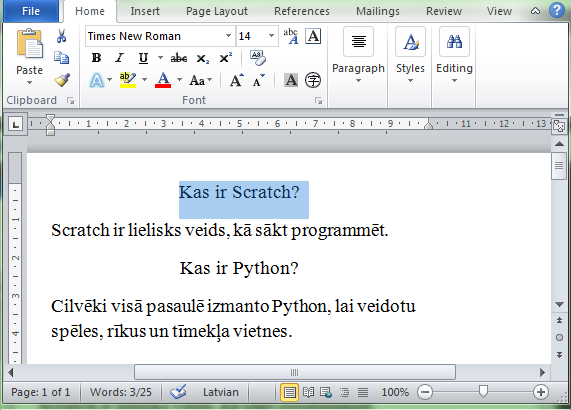
Task: Switch to the Insert tab
Action: 145,11
